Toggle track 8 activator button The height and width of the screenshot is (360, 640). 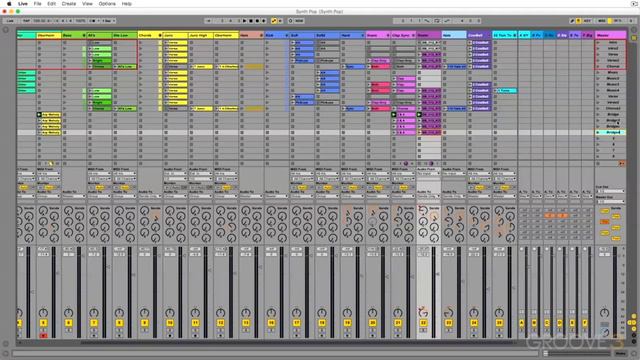point(119,323)
